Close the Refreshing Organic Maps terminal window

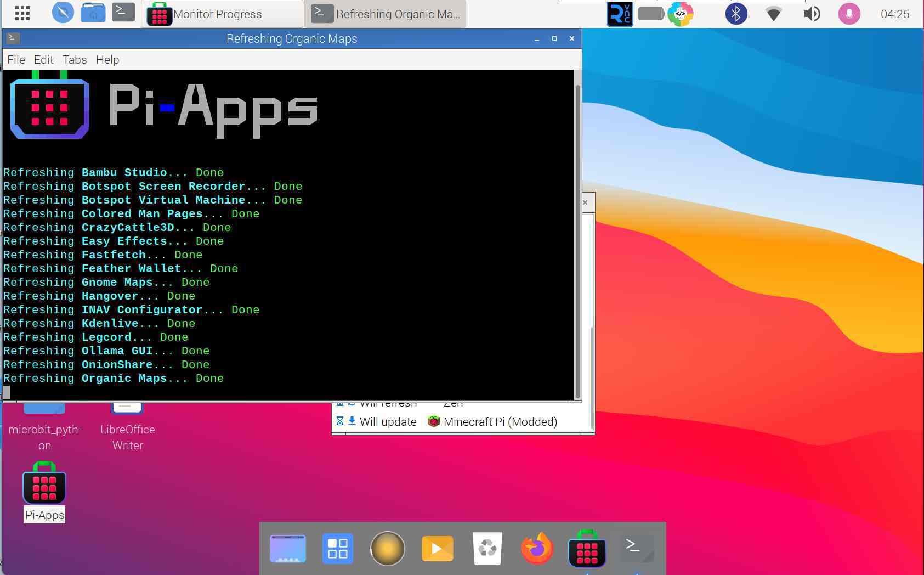571,38
